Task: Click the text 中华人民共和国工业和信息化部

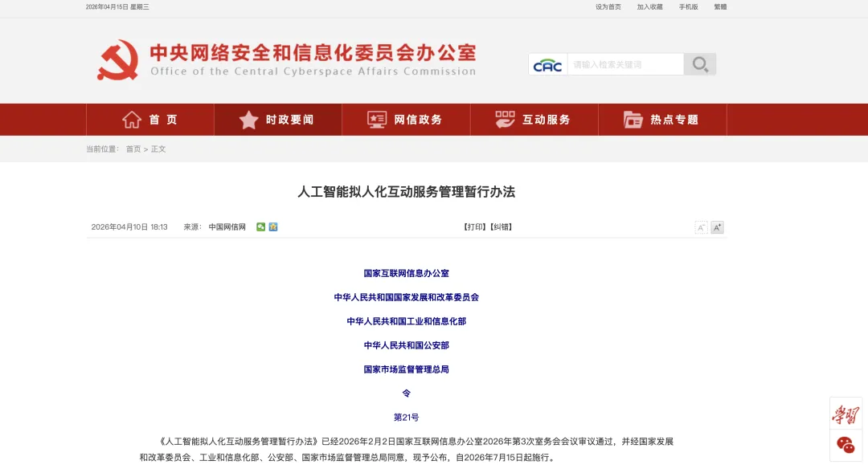Action: (x=407, y=321)
